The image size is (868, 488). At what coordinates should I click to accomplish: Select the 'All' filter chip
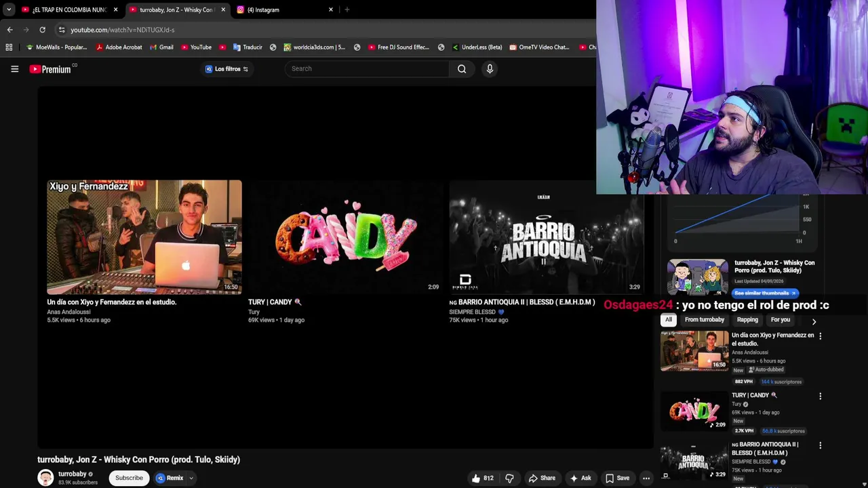669,320
